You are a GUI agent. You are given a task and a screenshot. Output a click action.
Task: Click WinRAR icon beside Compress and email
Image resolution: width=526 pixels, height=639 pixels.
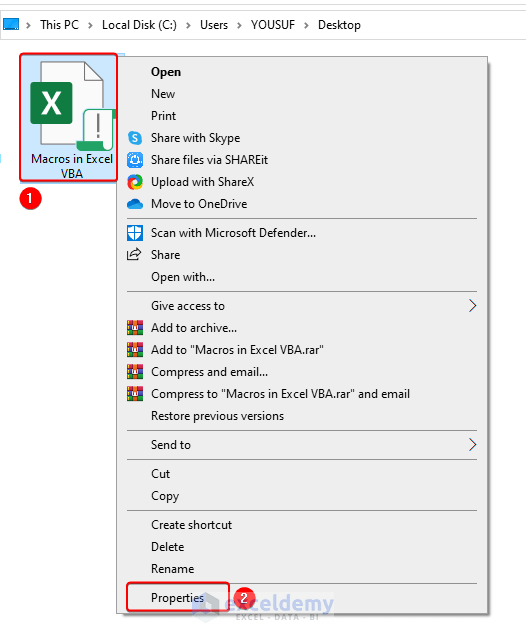coord(135,372)
